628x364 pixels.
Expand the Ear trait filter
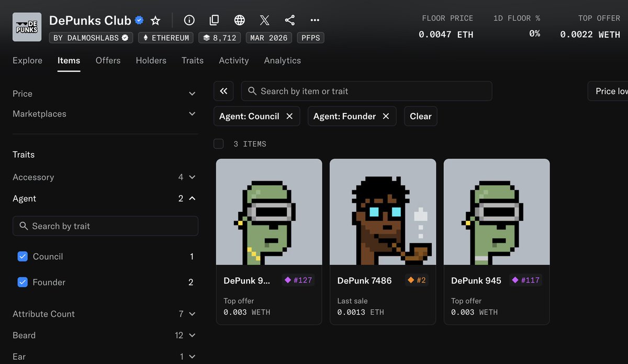point(105,357)
